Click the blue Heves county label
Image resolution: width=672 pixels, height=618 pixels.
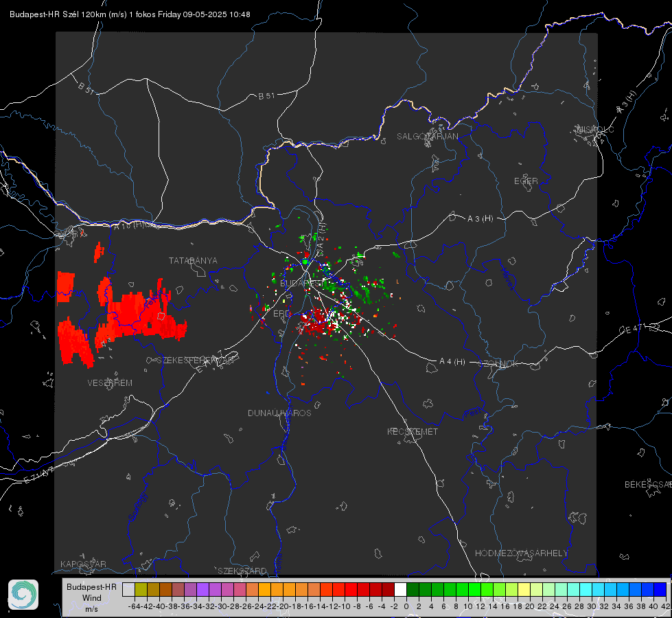pos(508,279)
